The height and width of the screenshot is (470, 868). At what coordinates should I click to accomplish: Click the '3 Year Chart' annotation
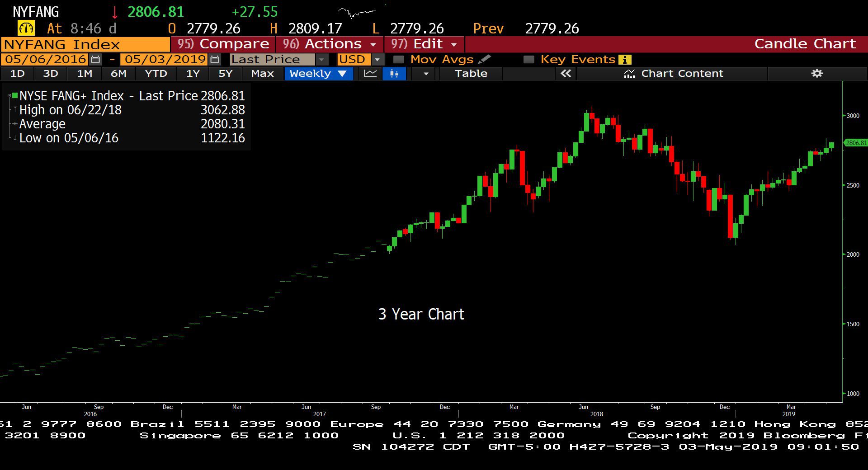coord(421,314)
